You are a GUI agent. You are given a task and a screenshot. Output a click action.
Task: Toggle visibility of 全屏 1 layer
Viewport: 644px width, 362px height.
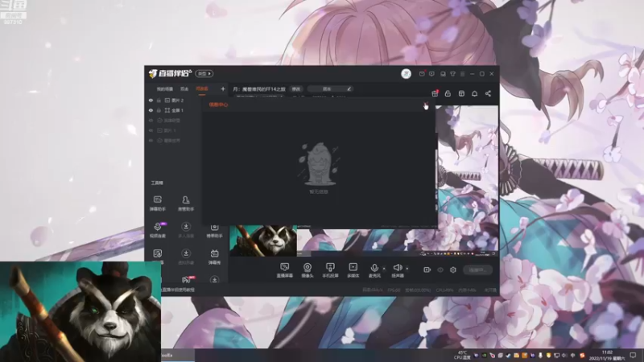[x=151, y=110]
